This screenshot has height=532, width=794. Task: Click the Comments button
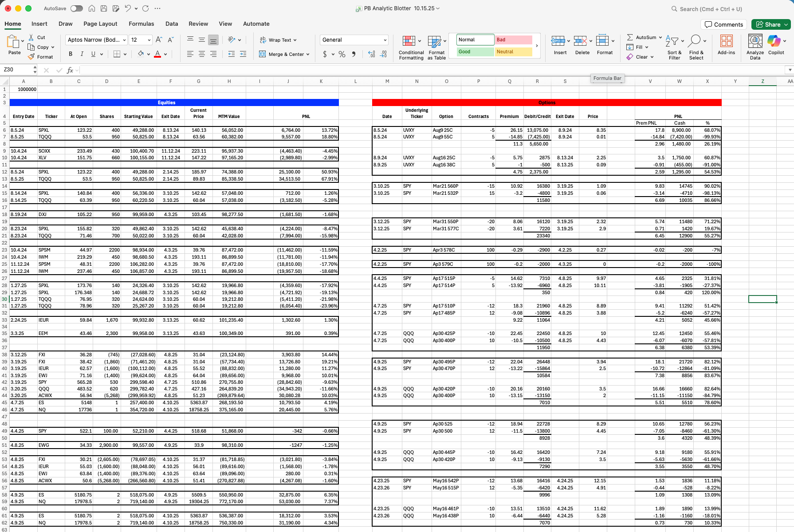click(724, 24)
